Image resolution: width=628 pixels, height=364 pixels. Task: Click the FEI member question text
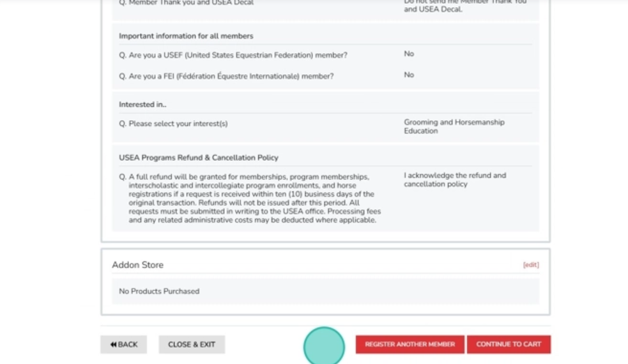pos(226,77)
